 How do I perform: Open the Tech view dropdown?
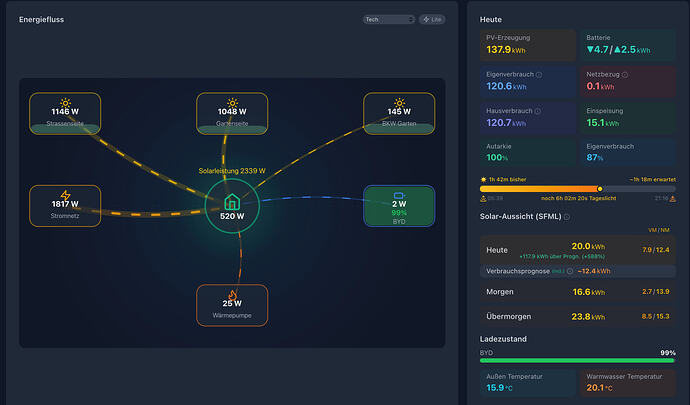389,19
